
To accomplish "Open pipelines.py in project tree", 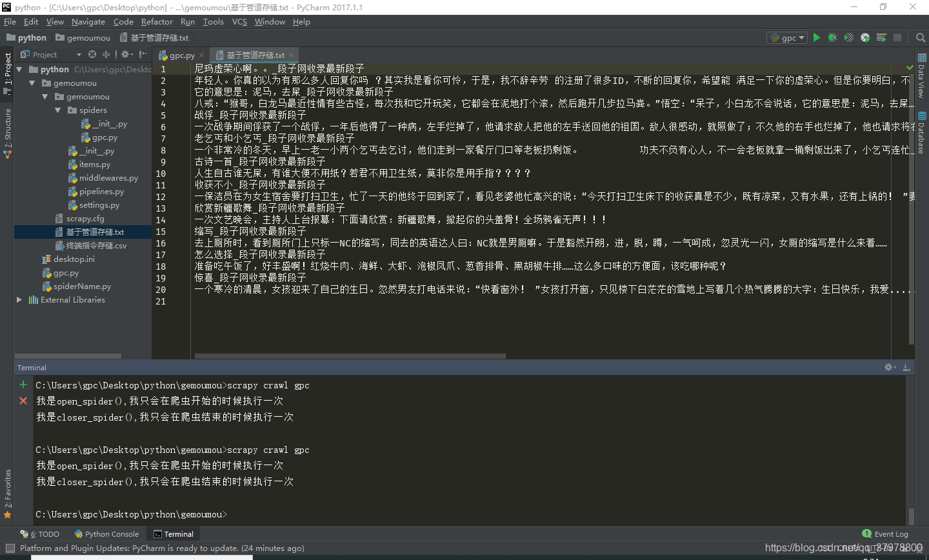I will 96,191.
